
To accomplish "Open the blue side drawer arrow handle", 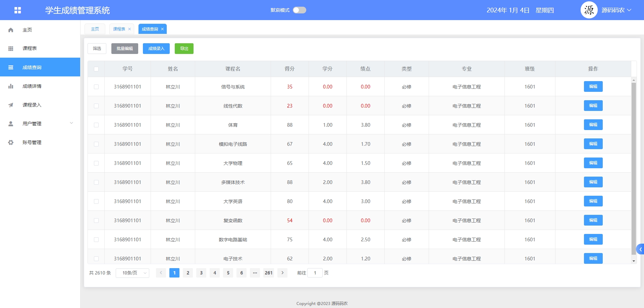I will point(640,249).
